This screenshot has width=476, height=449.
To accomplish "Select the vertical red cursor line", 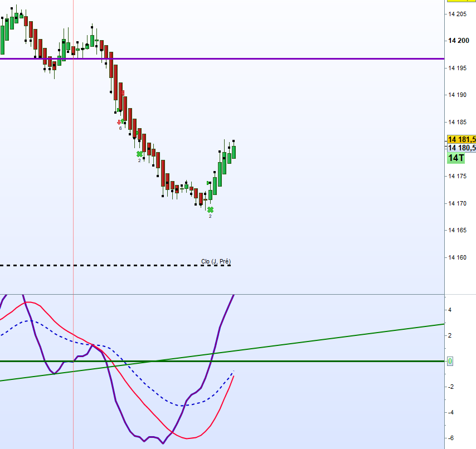I will pos(73,224).
